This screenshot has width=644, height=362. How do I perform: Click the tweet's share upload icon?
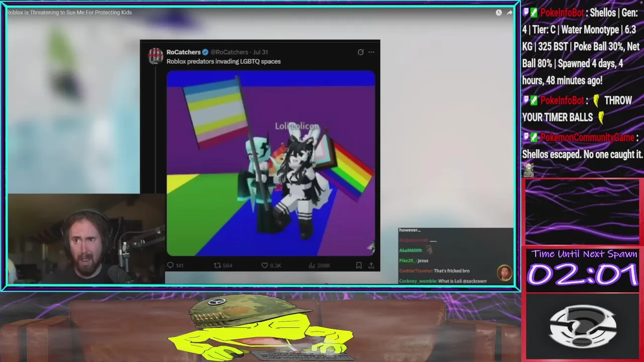[371, 265]
